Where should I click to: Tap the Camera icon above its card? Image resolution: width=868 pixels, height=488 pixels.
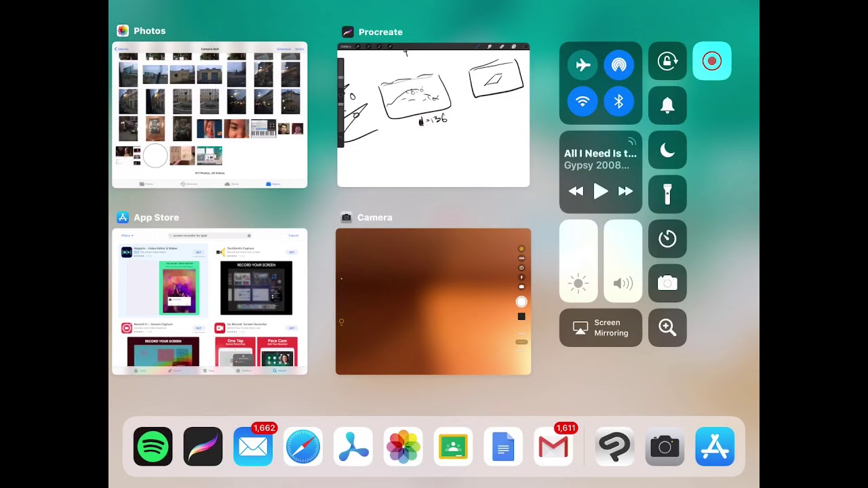coord(347,218)
